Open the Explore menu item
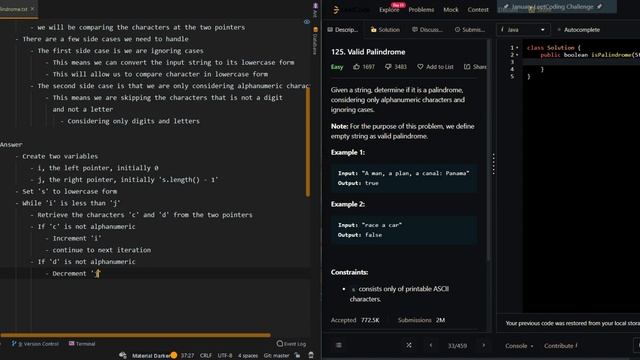Image resolution: width=640 pixels, height=360 pixels. click(389, 9)
